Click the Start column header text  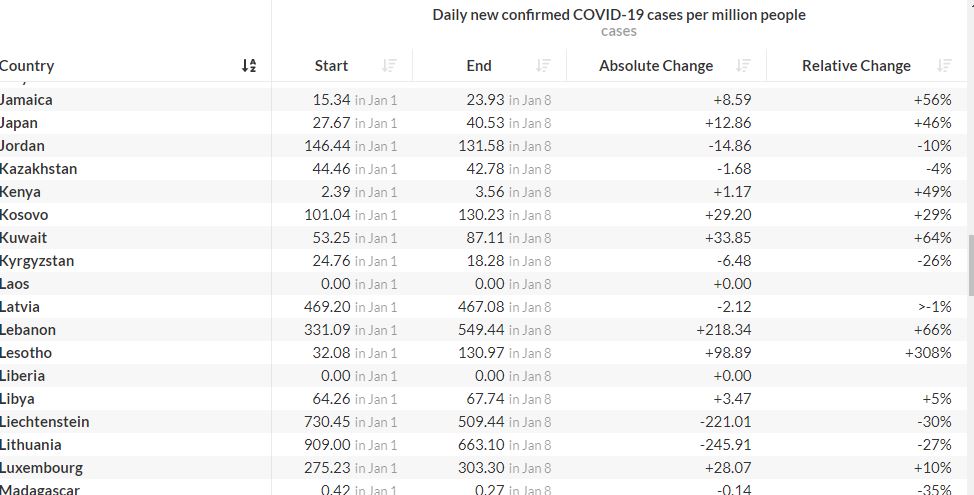point(331,65)
